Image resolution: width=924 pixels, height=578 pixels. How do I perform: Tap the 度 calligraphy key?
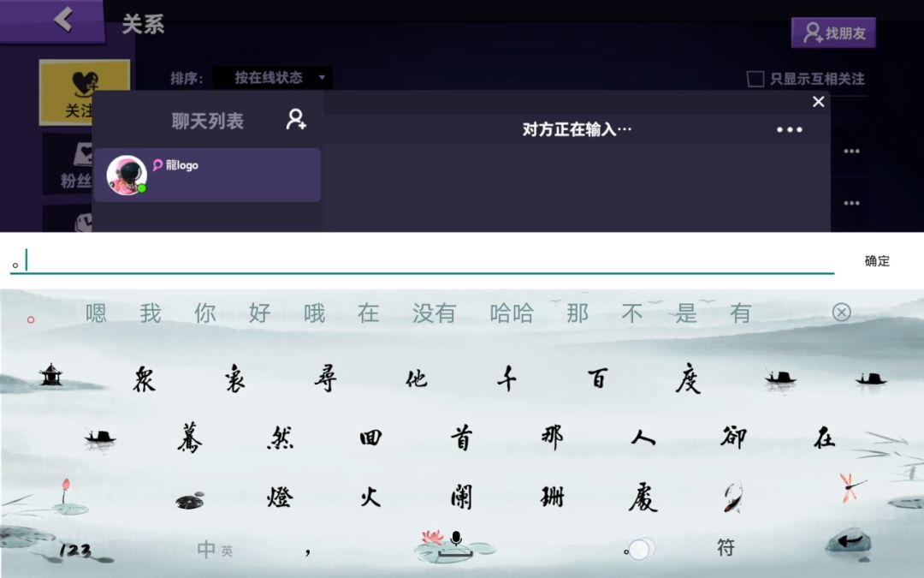[688, 378]
